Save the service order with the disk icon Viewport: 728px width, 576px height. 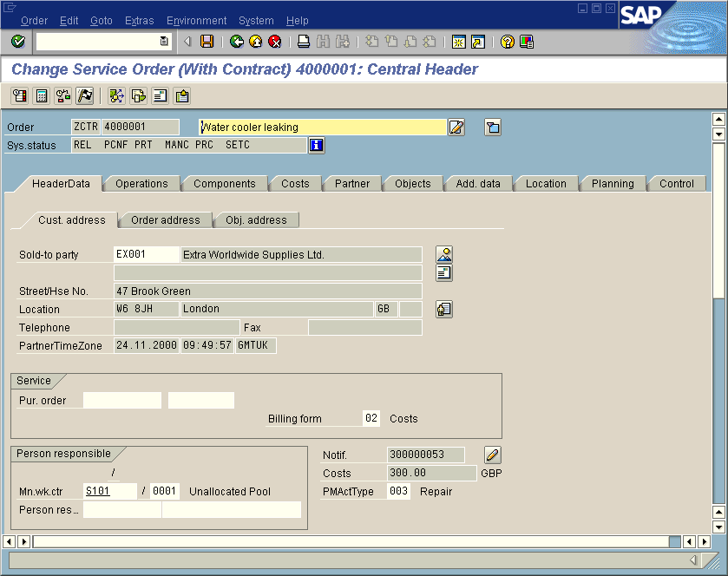click(207, 42)
